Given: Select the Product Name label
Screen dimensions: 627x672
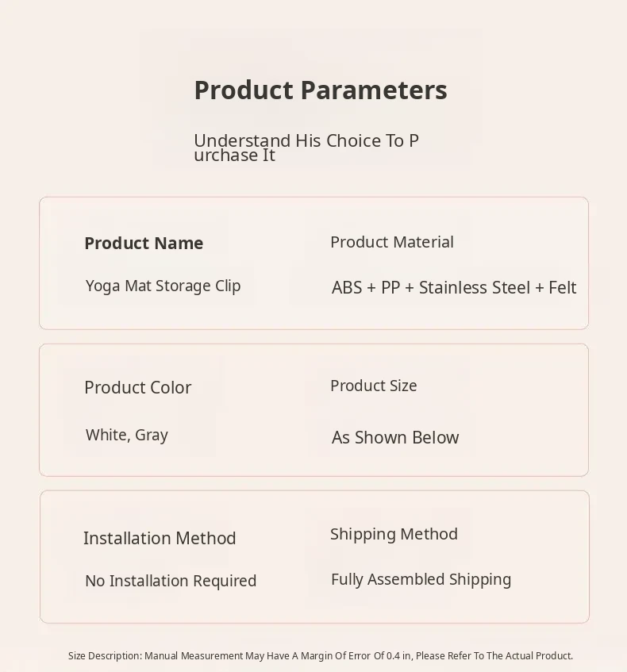Looking at the screenshot, I should click(x=144, y=244).
